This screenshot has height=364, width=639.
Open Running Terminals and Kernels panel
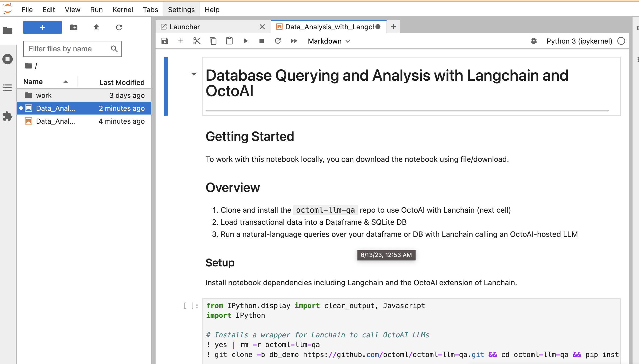click(8, 59)
